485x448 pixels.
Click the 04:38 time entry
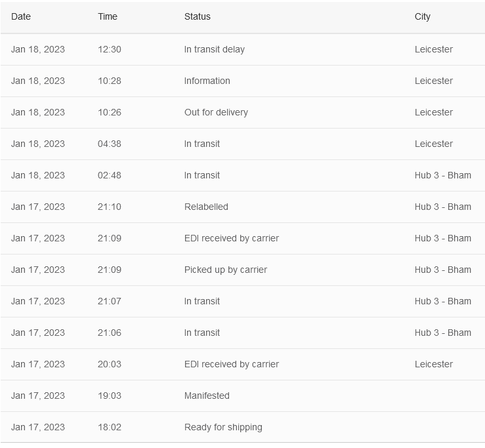click(x=110, y=144)
